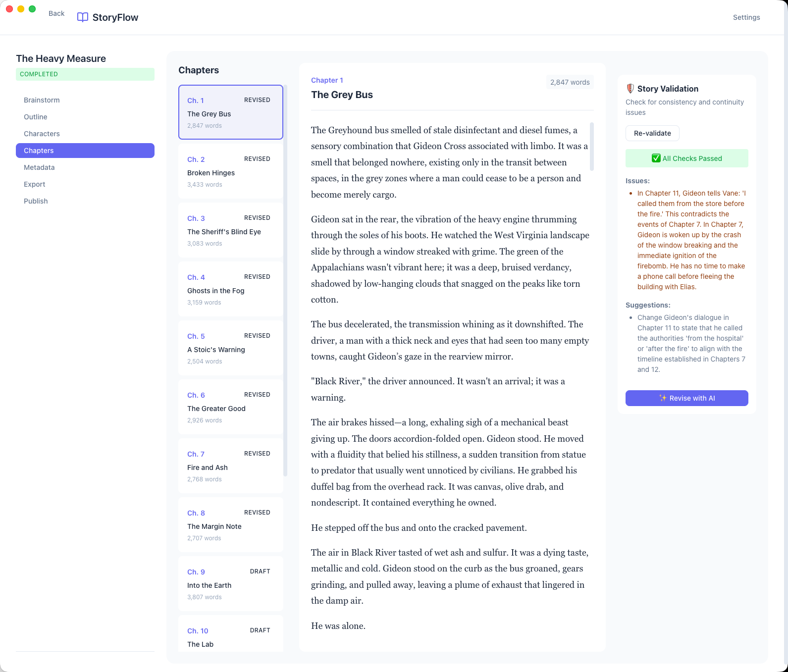Open the Brainstorm section in sidebar
The height and width of the screenshot is (672, 788).
coord(42,100)
